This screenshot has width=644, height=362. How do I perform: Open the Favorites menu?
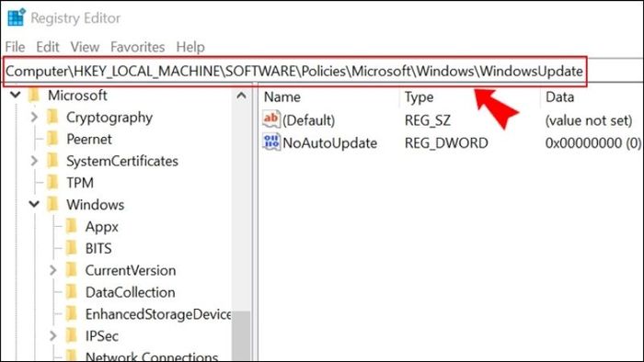(138, 47)
